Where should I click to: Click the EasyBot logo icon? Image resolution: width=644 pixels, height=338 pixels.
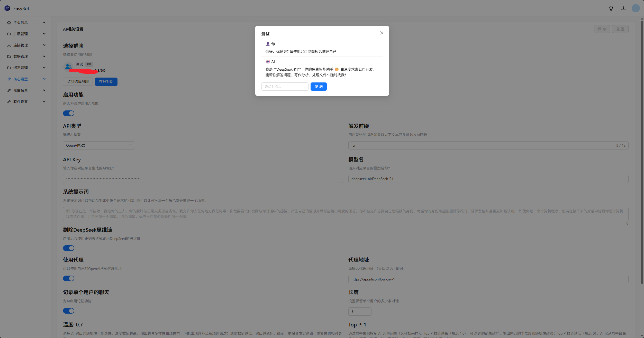[7, 8]
